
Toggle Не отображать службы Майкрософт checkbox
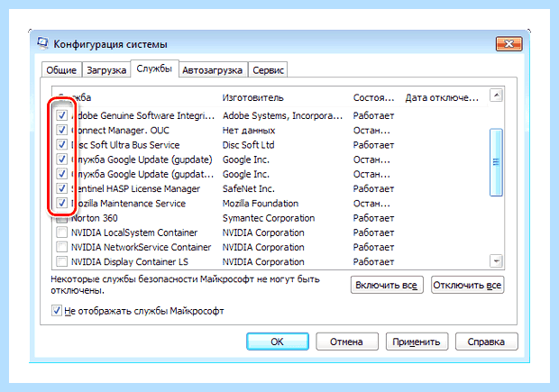tap(56, 311)
